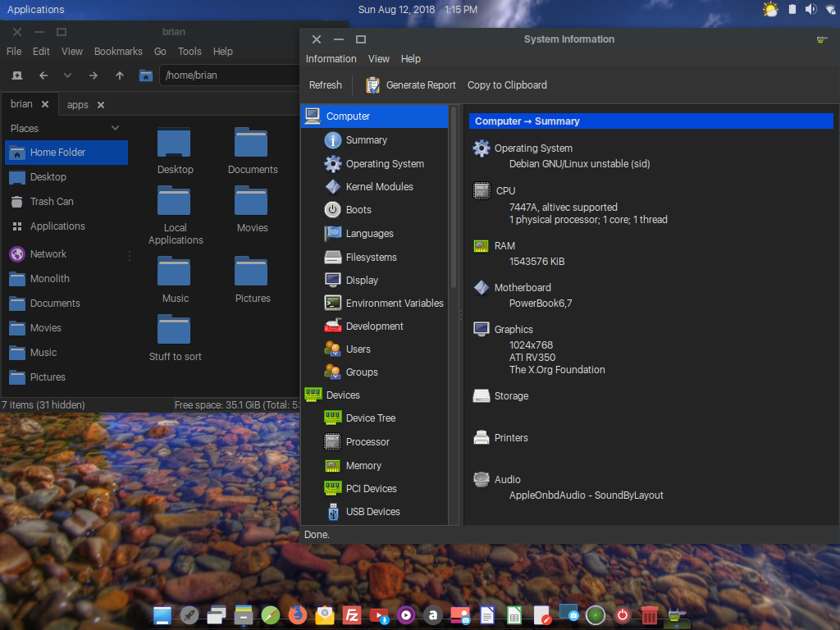840x630 pixels.
Task: Expand the Places side pane dropdown
Action: pos(115,128)
